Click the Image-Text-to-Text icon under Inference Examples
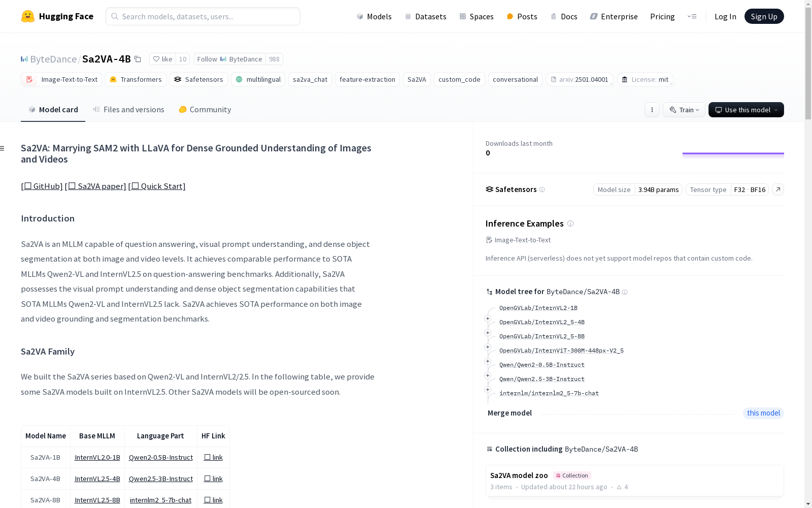Screen dimensions: 812x508 489,240
